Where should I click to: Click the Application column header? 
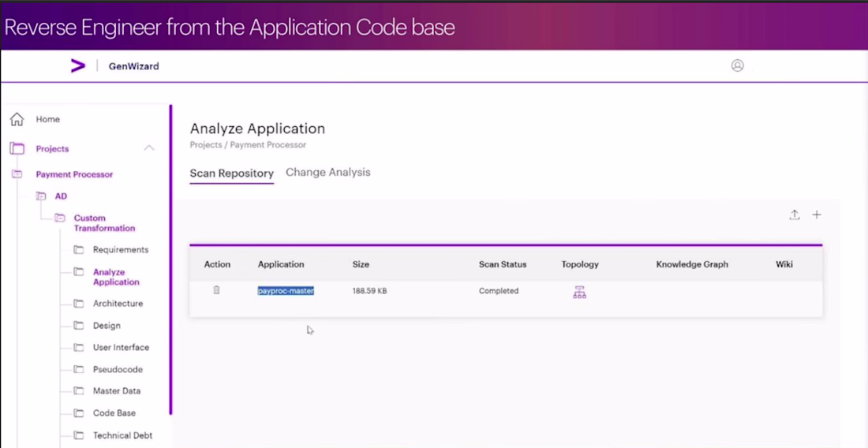[x=281, y=264]
